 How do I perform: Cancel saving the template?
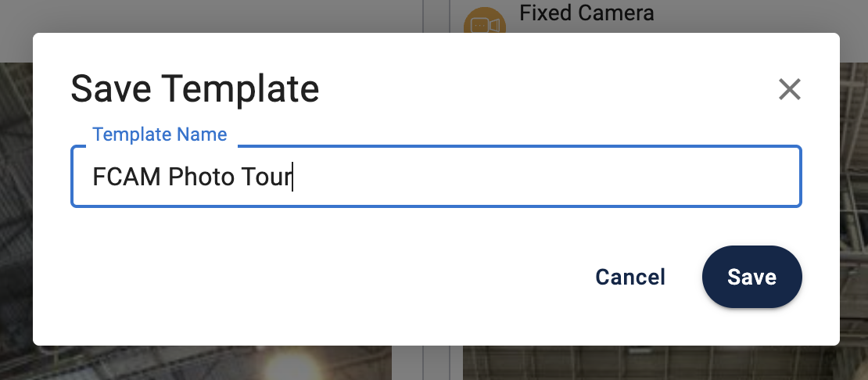(x=630, y=277)
